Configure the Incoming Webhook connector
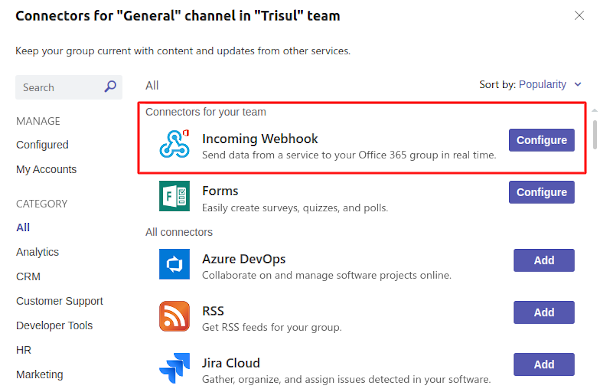 [541, 140]
